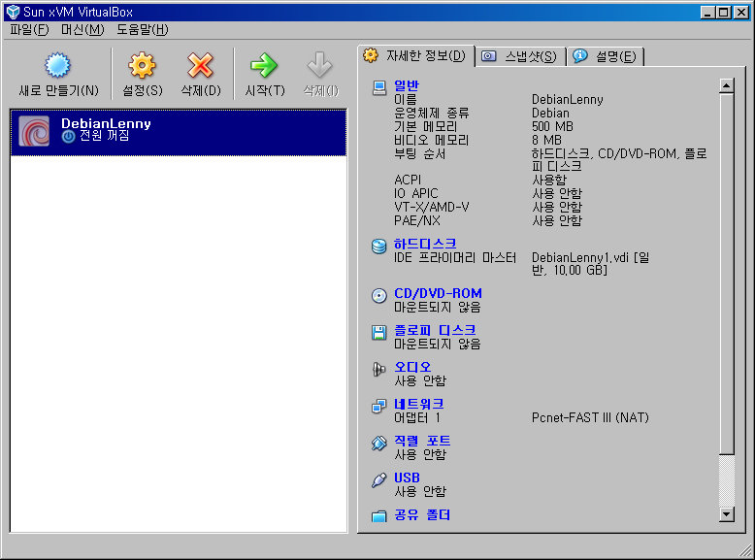Click the USB plug icon

click(x=378, y=480)
